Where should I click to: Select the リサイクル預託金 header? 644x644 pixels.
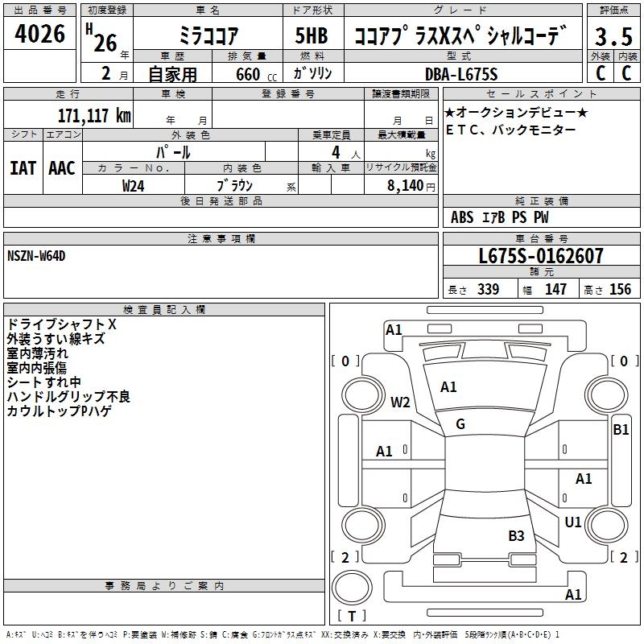(401, 167)
